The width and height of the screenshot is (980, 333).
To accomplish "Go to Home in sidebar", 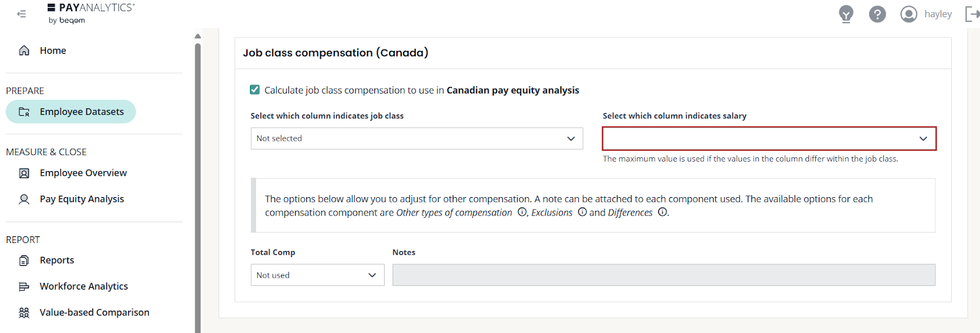I will (53, 51).
